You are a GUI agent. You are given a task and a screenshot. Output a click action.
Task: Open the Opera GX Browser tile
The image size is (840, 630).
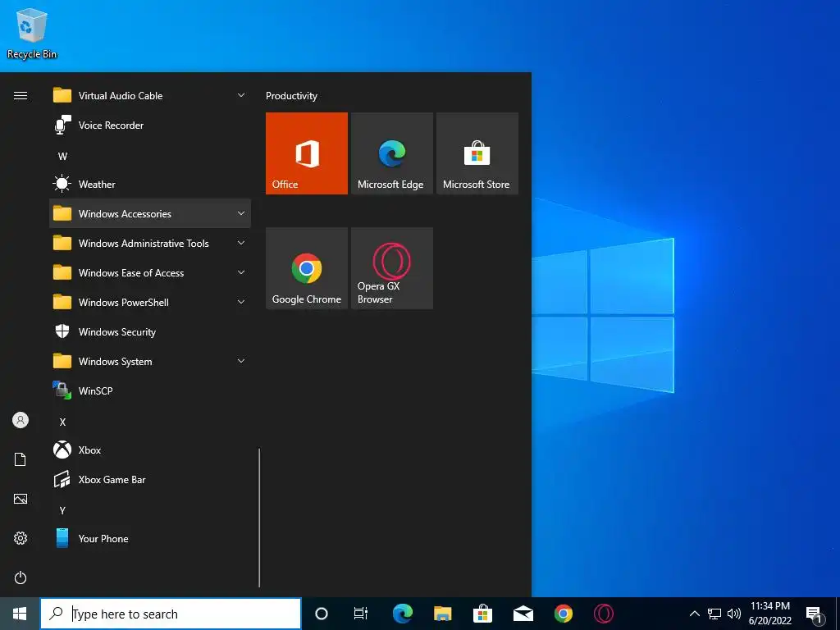pos(391,268)
